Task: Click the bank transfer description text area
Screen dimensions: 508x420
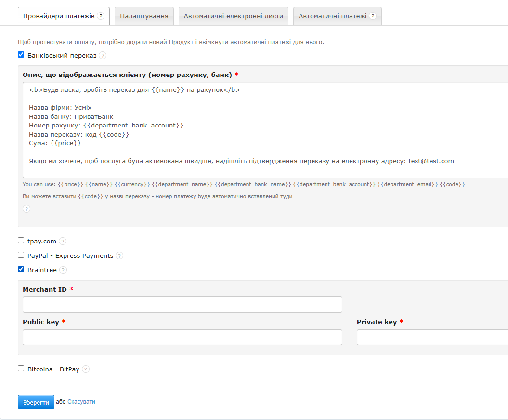Action: tap(265, 130)
